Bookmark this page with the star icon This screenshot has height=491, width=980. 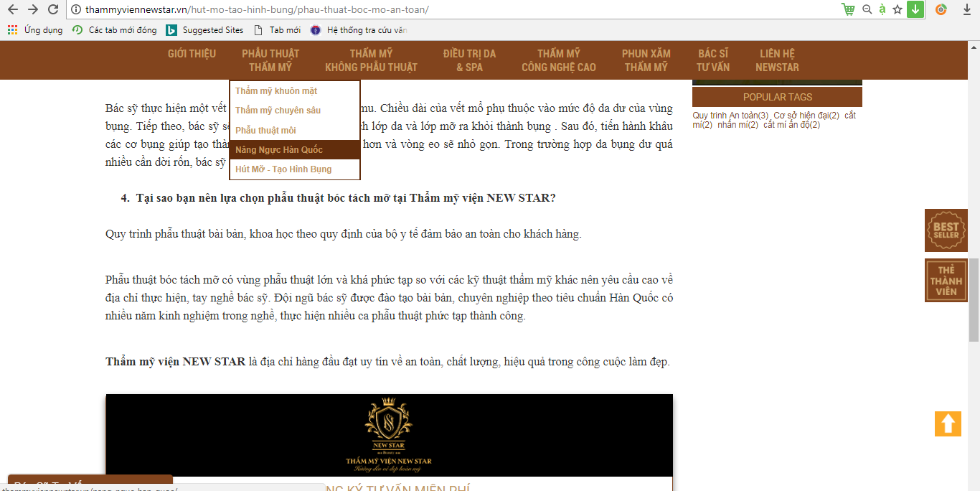[x=897, y=9]
